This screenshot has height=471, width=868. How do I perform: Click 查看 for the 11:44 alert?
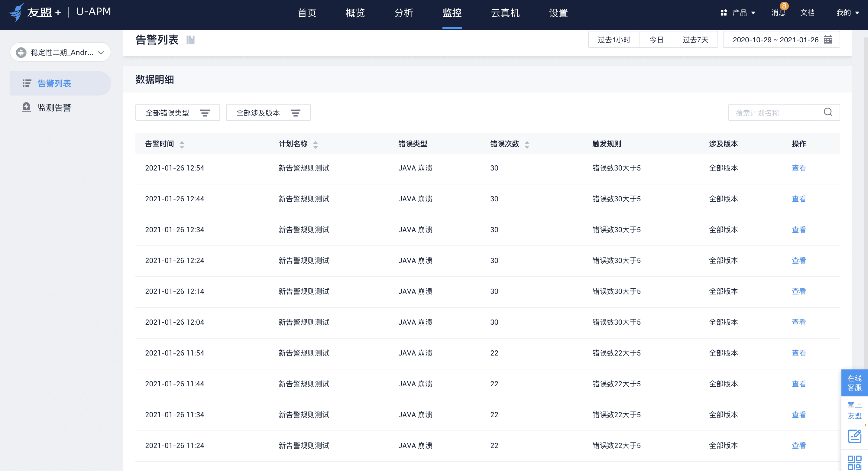pyautogui.click(x=798, y=384)
